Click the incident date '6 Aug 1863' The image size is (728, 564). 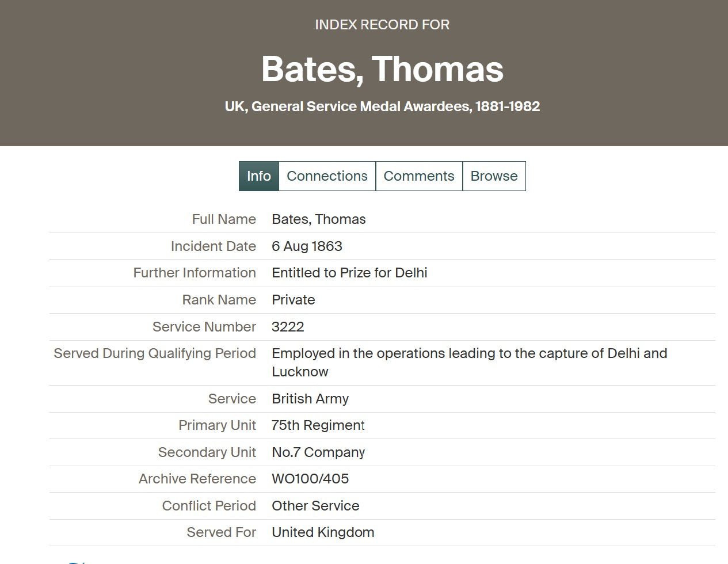307,246
